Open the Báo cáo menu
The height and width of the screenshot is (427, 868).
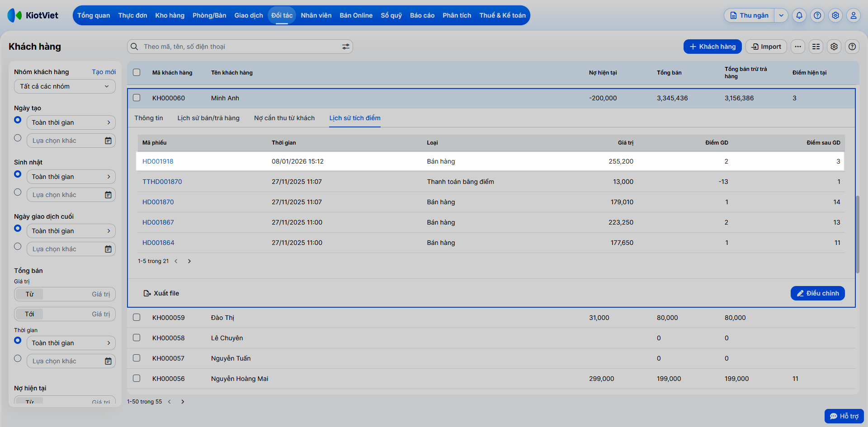[x=422, y=15]
